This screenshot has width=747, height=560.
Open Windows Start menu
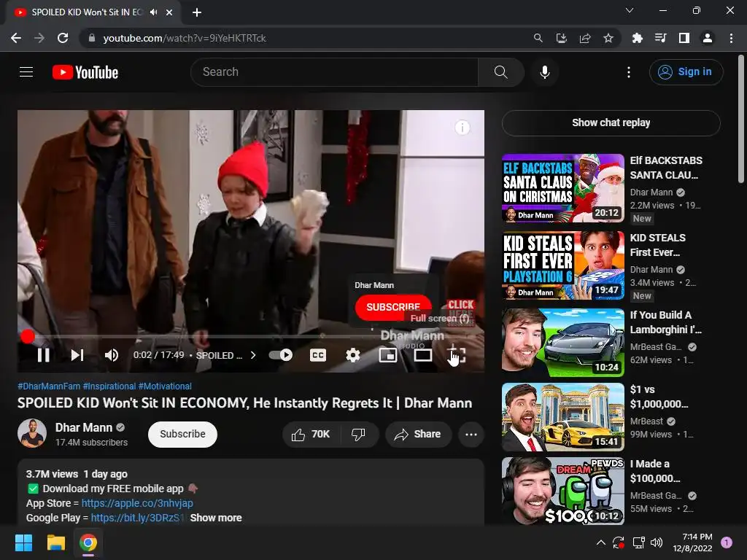[23, 542]
